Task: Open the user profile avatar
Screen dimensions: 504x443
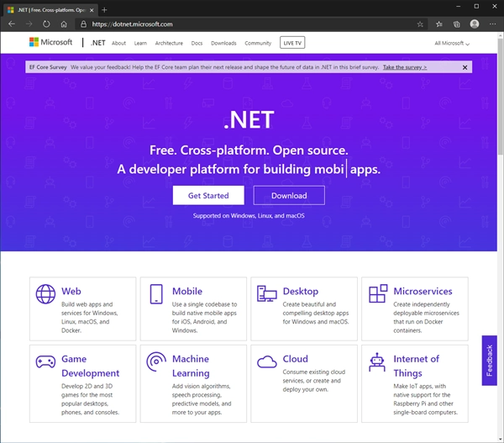Action: 475,24
